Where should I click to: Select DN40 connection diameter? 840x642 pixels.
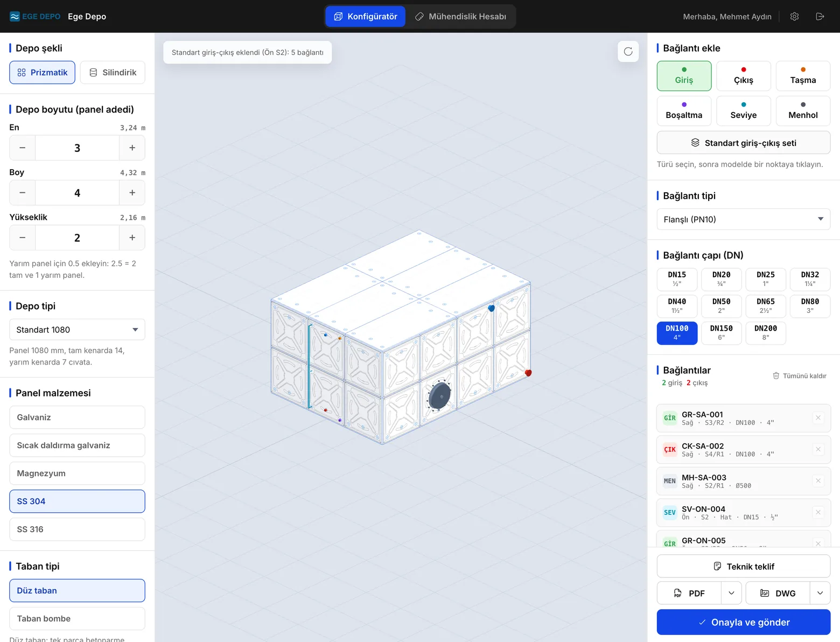click(677, 306)
